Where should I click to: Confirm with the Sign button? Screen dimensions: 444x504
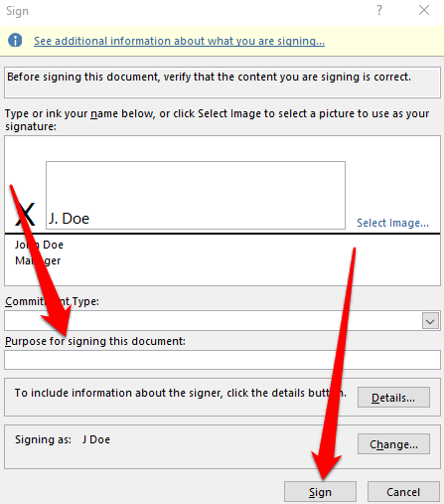320,492
